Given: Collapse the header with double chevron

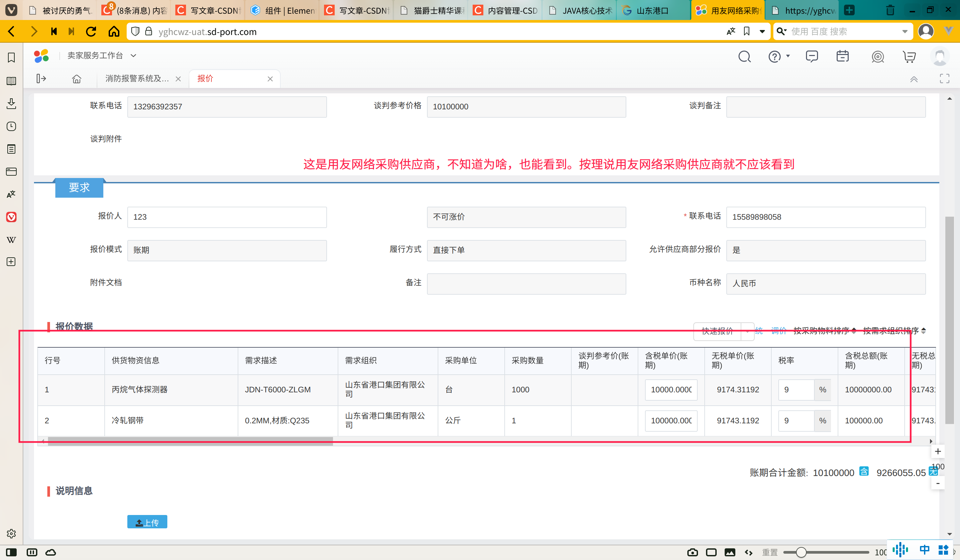Looking at the screenshot, I should pyautogui.click(x=914, y=79).
